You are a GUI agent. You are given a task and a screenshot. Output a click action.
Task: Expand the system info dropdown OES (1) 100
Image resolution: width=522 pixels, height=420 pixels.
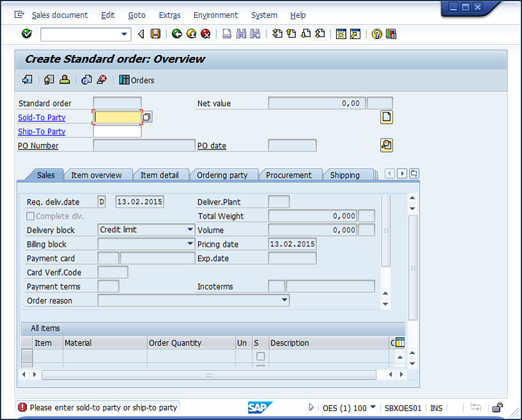pyautogui.click(x=373, y=407)
